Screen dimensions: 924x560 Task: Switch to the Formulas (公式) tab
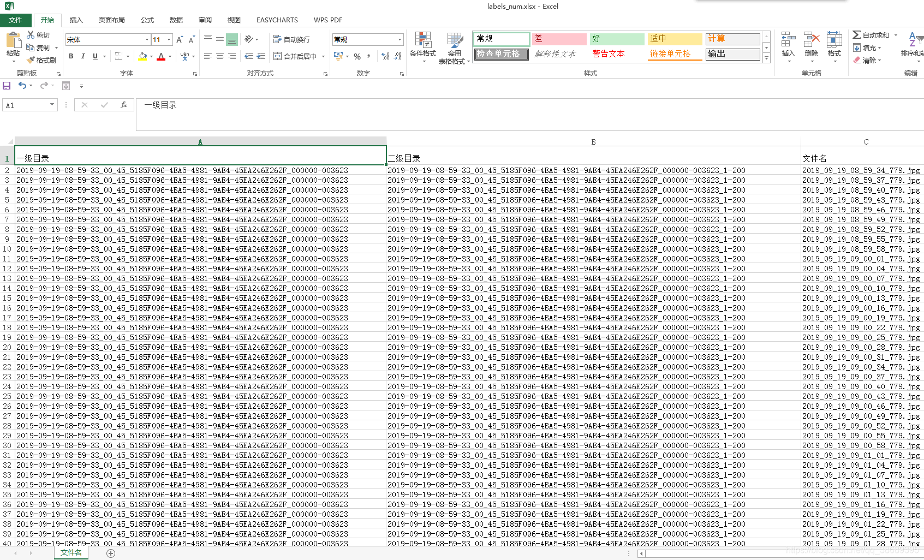click(x=147, y=20)
